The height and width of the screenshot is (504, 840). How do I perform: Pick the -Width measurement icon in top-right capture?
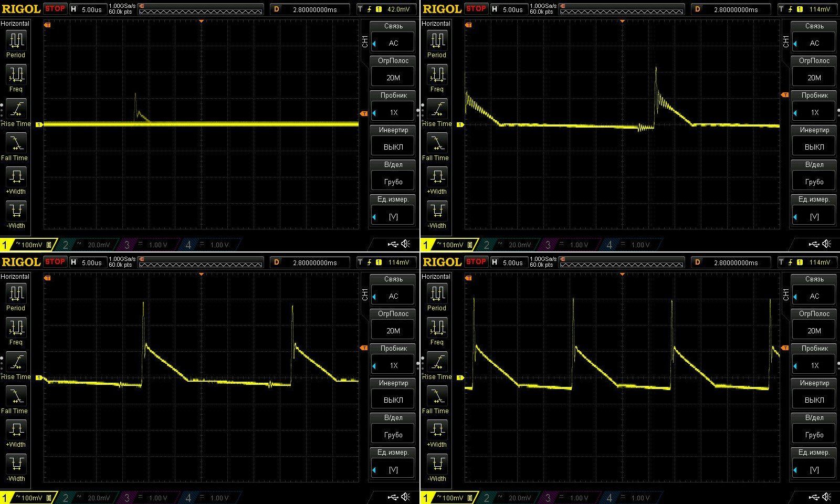pyautogui.click(x=437, y=211)
